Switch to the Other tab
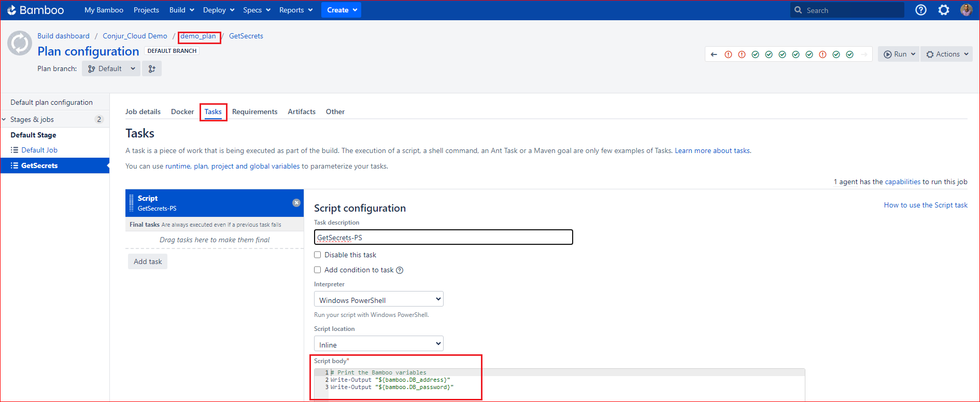This screenshot has width=980, height=402. [x=335, y=112]
